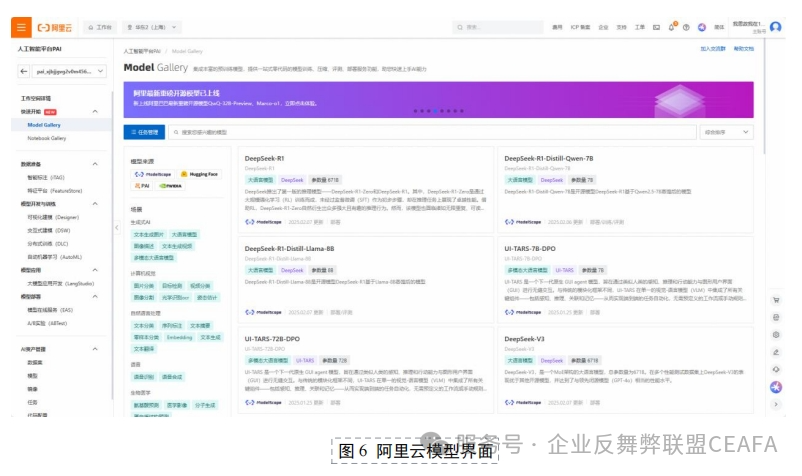
Task: Open 数据集 under AI资产管理
Action: click(35, 362)
